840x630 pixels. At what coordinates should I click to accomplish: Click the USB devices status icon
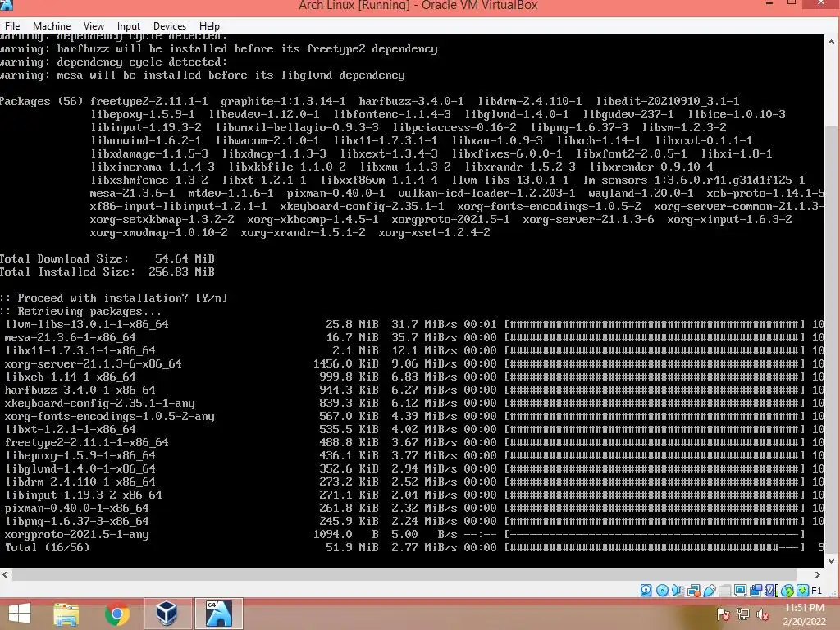tap(710, 591)
